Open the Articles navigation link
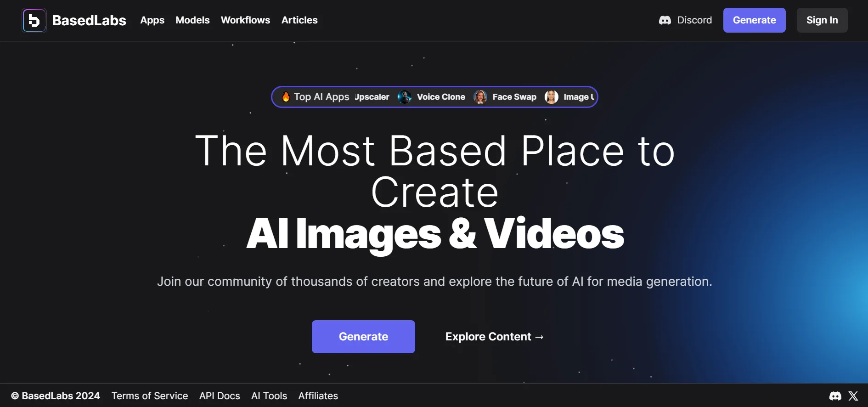 [299, 20]
